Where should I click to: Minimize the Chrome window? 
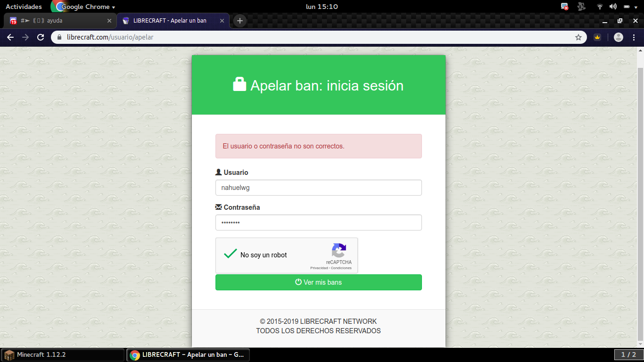point(605,21)
